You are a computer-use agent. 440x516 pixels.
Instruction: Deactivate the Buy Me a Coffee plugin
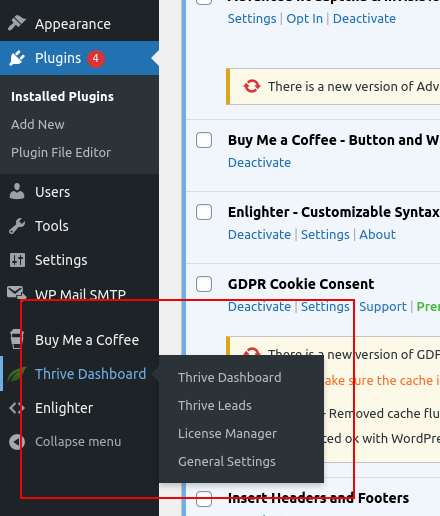pyautogui.click(x=259, y=163)
